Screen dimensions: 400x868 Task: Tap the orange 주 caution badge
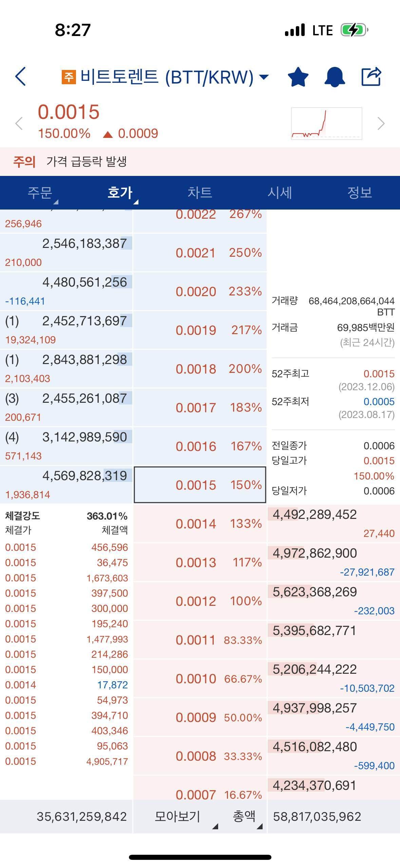pos(69,77)
